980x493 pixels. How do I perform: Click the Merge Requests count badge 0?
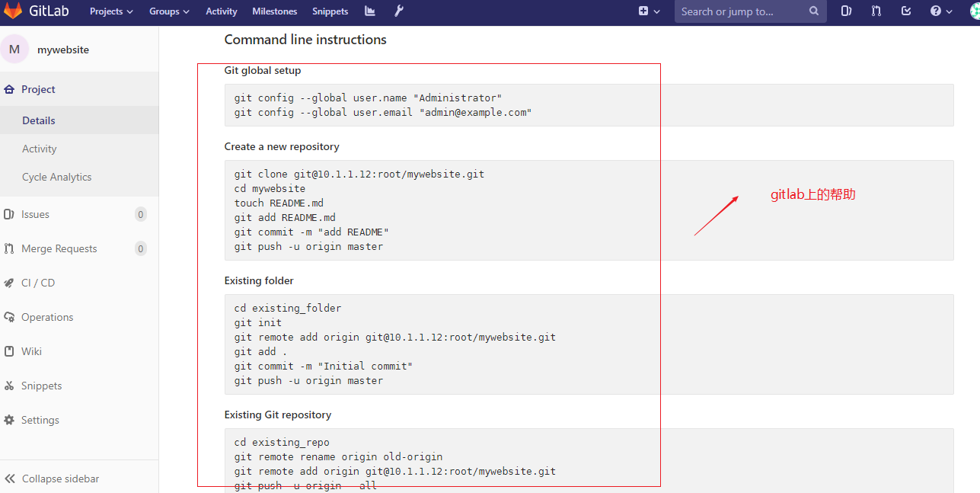140,248
